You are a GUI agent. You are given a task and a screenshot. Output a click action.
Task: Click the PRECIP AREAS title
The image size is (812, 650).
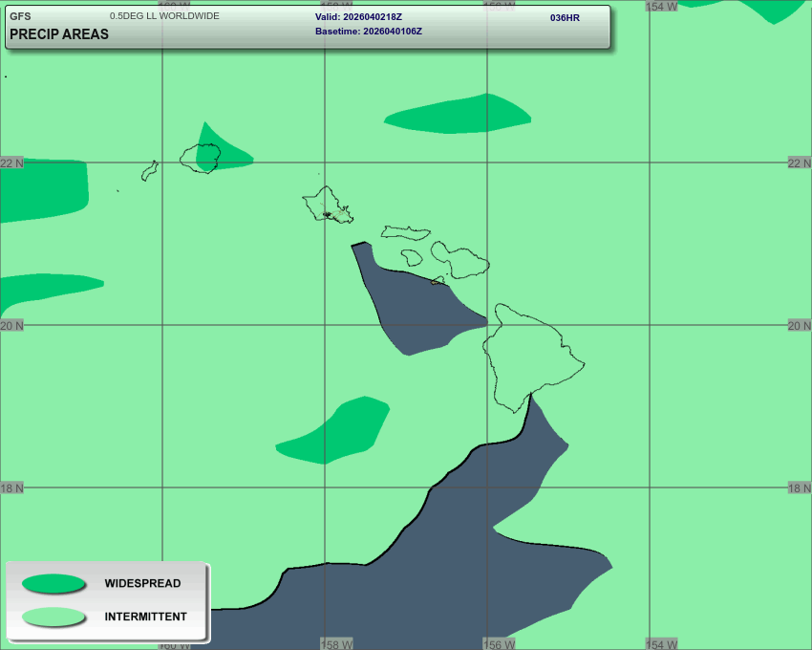(59, 34)
